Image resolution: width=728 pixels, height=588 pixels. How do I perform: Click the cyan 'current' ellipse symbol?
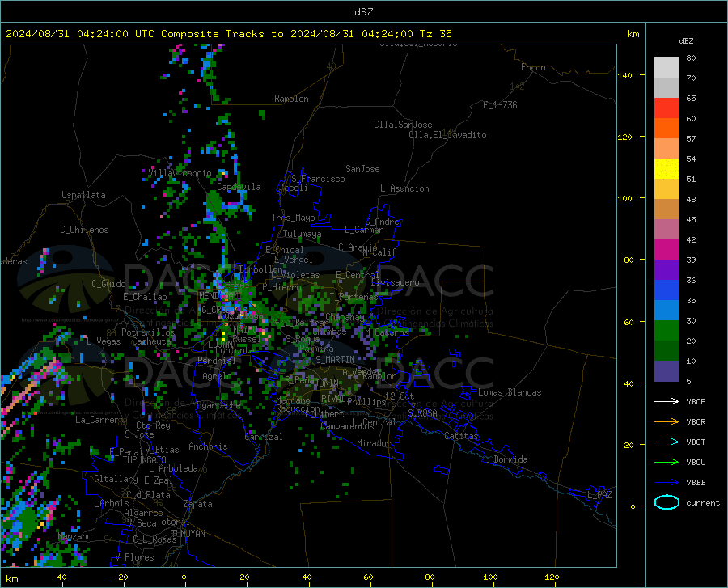click(x=667, y=502)
